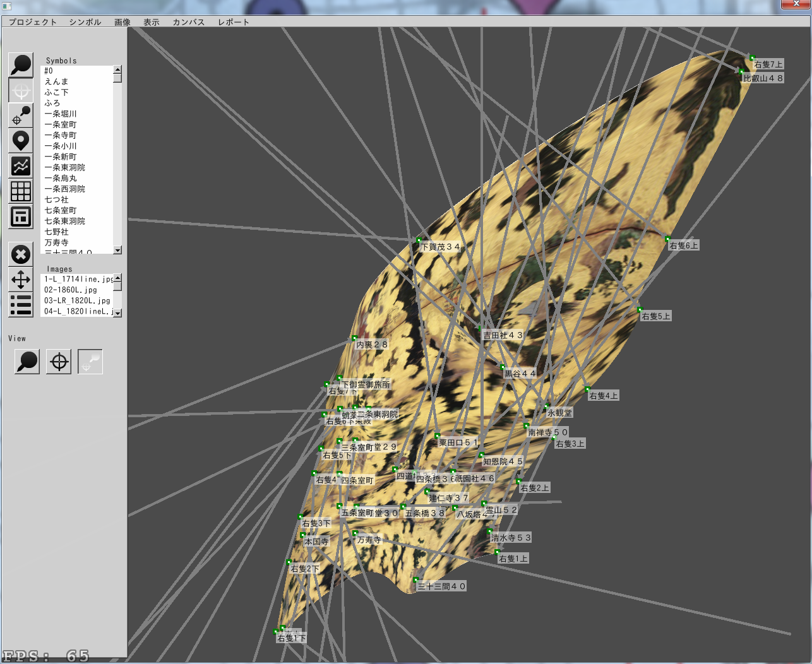Viewport: 812px width, 664px height.
Task: Click the 知恩院４５ label on the map
Action: coord(503,461)
